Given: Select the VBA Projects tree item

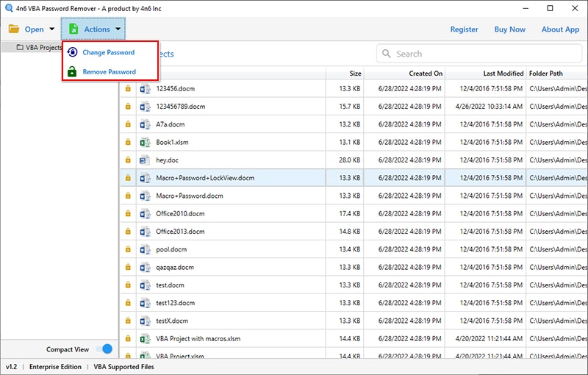Looking at the screenshot, I should click(x=39, y=47).
